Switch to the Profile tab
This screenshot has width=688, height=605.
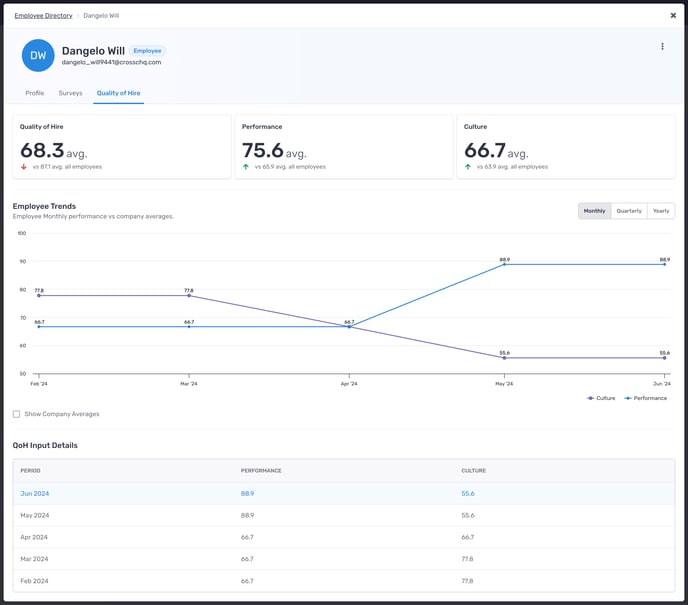[35, 93]
